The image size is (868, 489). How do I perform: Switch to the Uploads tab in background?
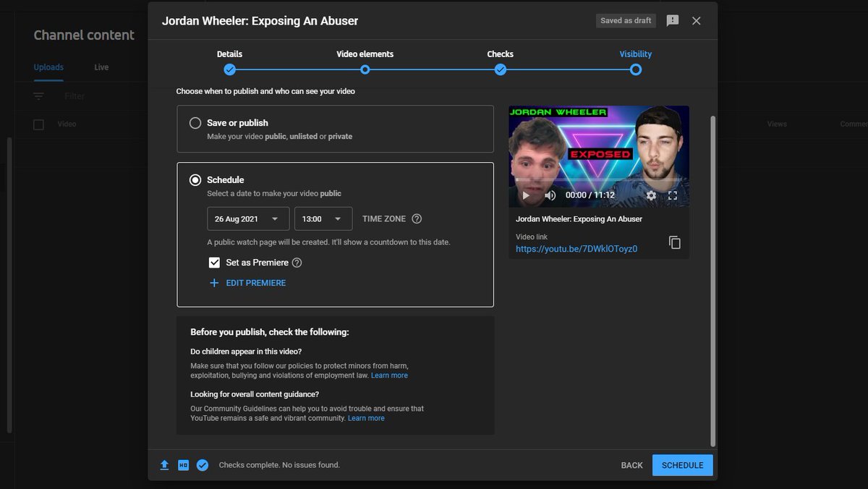pos(48,67)
